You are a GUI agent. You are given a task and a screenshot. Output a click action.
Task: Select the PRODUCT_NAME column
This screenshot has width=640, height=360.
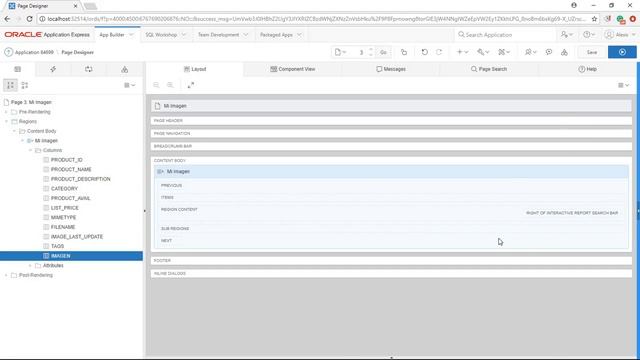click(x=71, y=169)
